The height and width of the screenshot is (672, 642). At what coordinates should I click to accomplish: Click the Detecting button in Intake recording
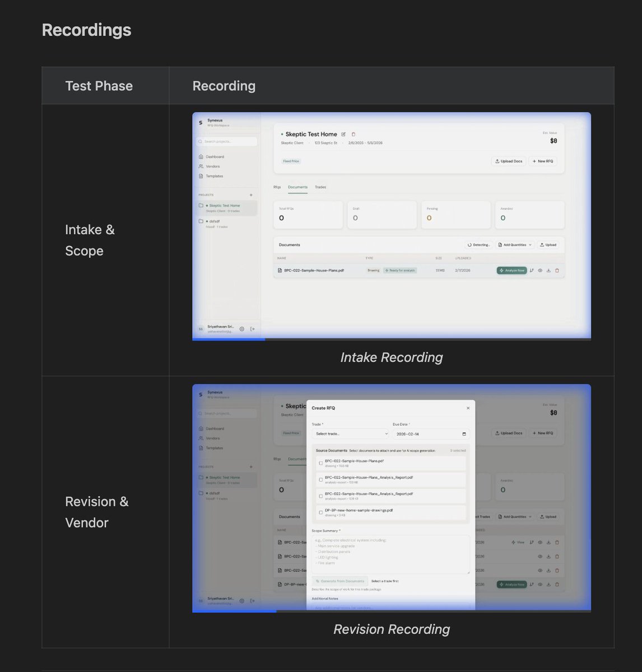point(479,245)
